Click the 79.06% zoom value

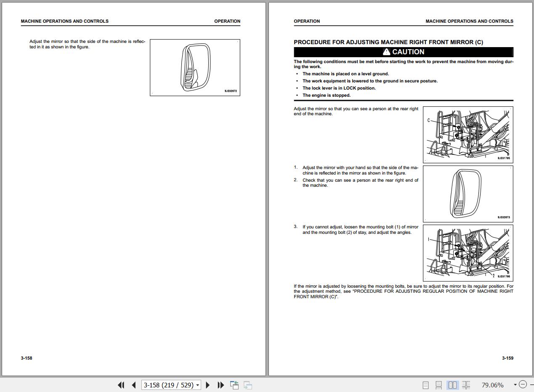coord(492,385)
